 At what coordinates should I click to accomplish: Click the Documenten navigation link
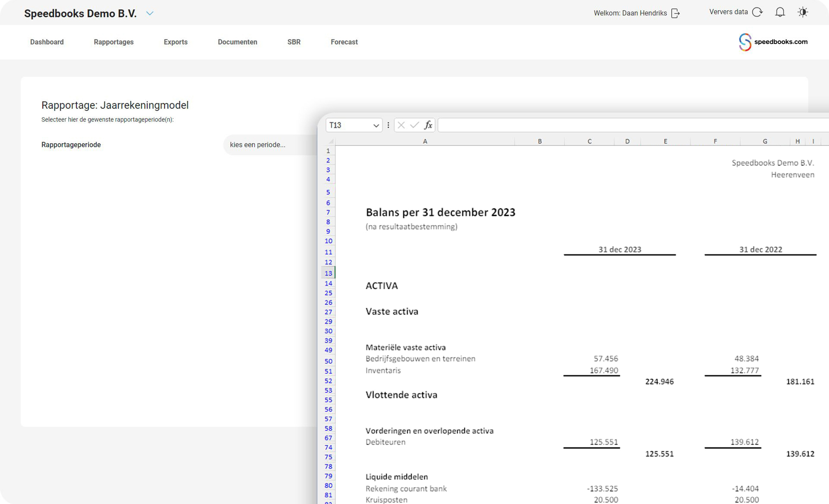point(237,42)
